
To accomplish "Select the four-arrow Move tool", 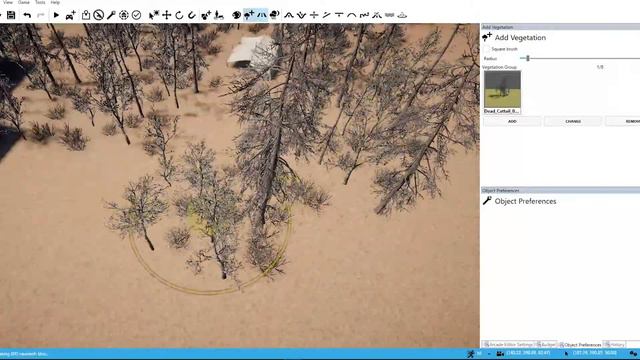I will [167, 15].
